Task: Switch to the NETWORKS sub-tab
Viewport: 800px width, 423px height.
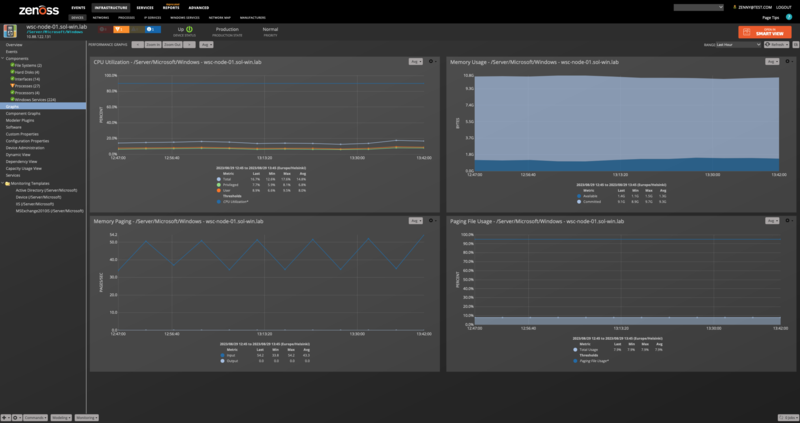Action: click(101, 17)
